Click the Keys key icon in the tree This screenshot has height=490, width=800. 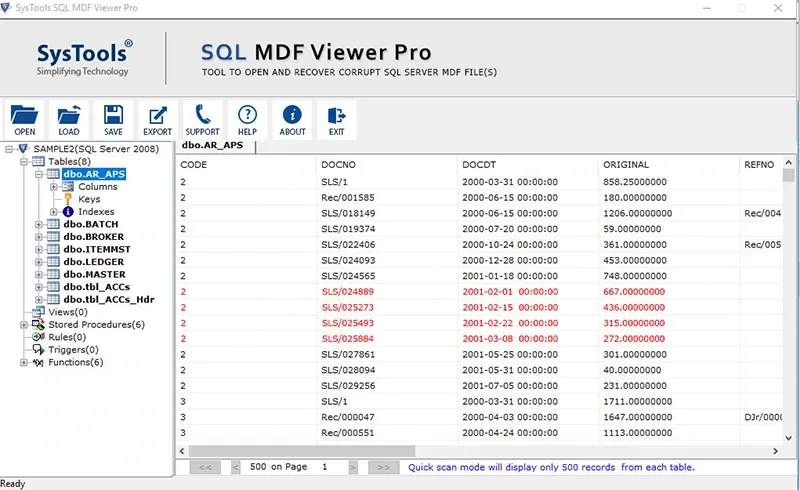(68, 199)
